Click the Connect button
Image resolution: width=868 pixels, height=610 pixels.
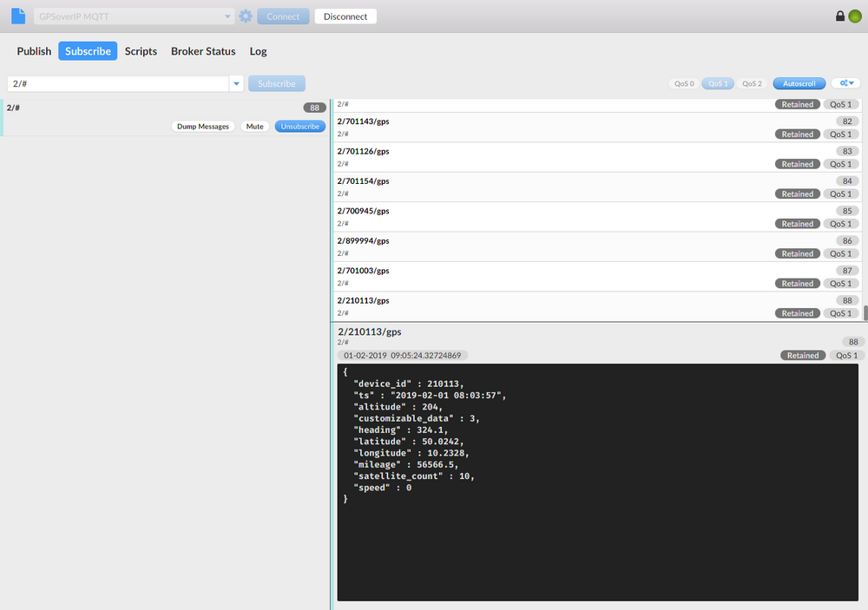(x=283, y=16)
